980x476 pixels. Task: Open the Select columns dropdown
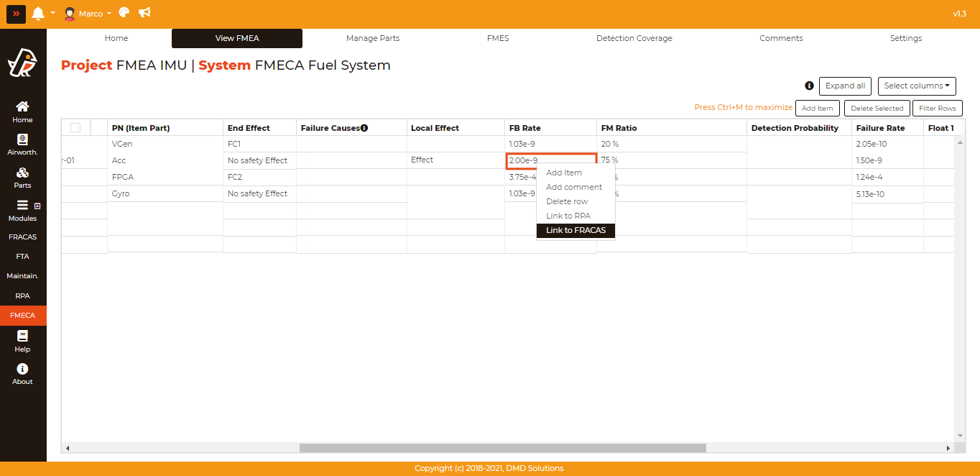916,86
